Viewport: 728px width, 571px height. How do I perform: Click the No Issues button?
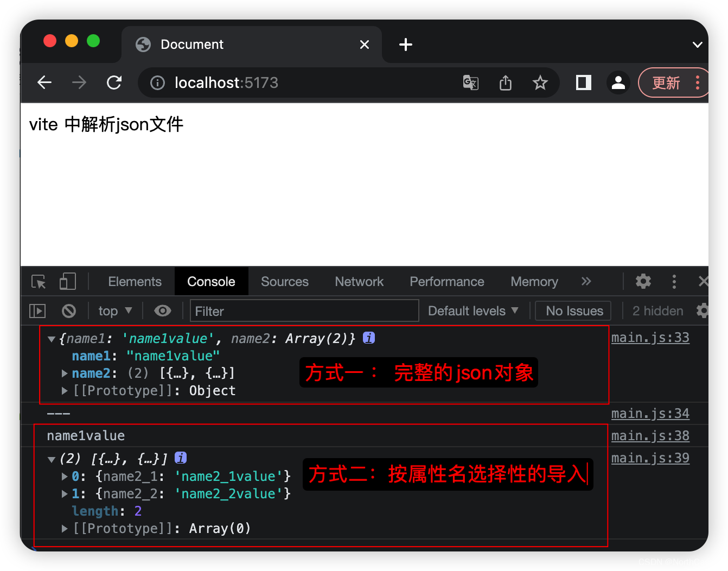[574, 311]
